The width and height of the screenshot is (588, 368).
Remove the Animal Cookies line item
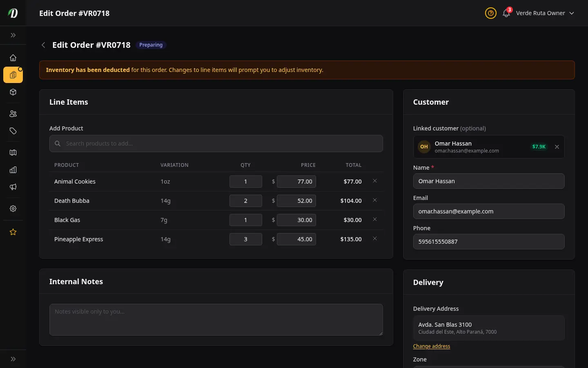tap(375, 181)
